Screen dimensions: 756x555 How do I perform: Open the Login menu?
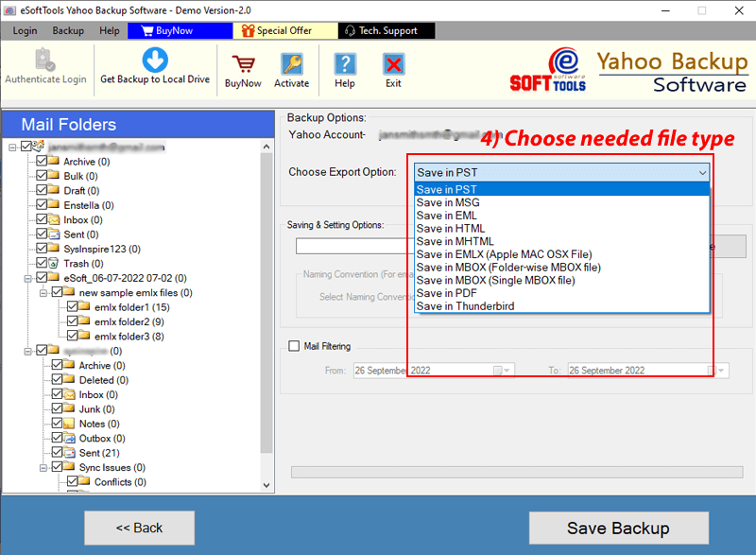point(25,30)
